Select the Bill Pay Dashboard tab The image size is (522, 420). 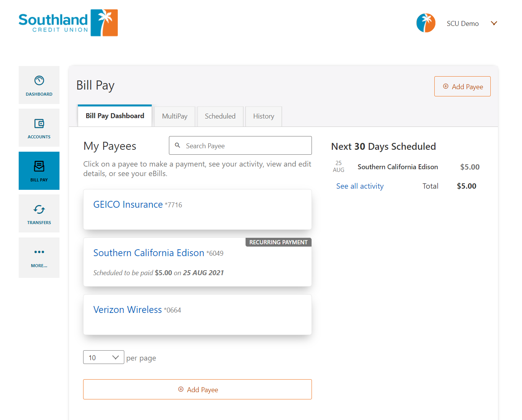click(x=115, y=116)
